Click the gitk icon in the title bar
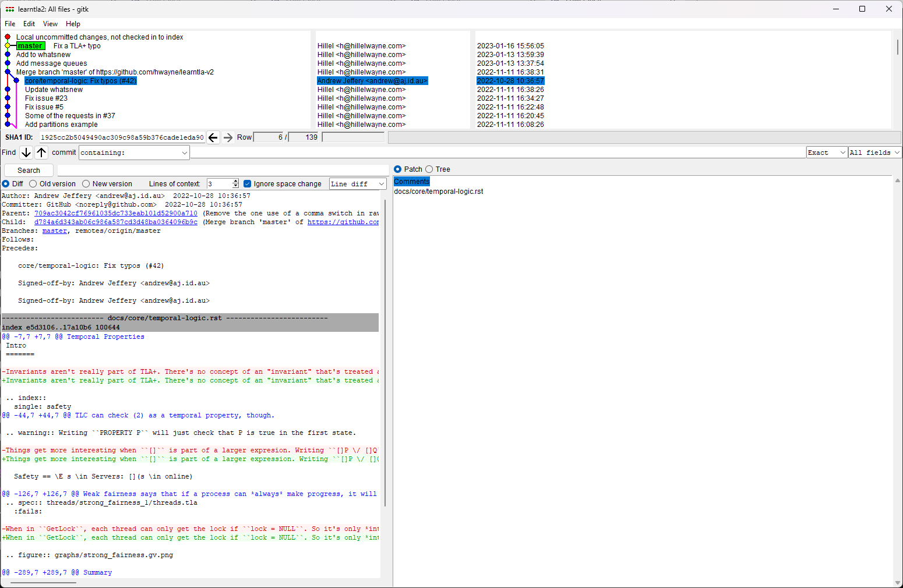 pyautogui.click(x=9, y=9)
